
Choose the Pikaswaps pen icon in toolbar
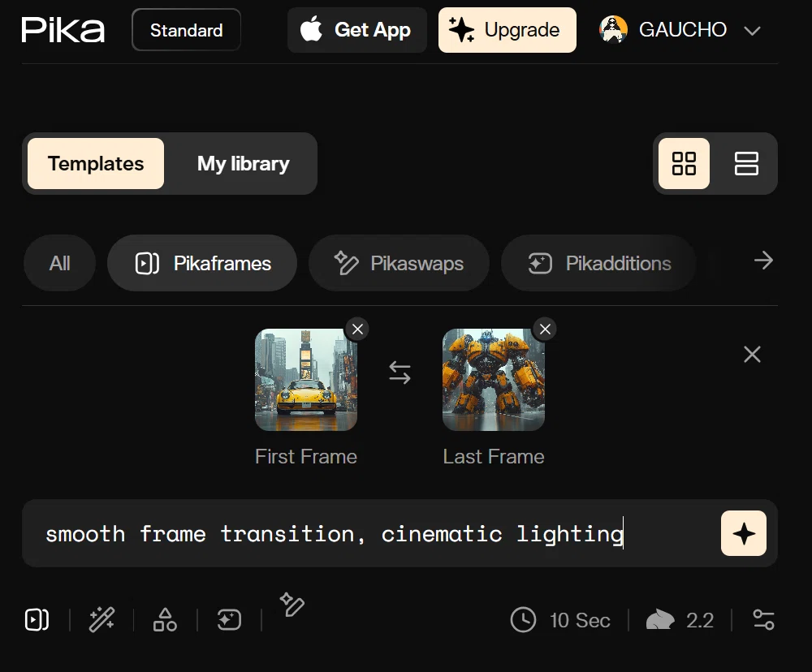[292, 605]
